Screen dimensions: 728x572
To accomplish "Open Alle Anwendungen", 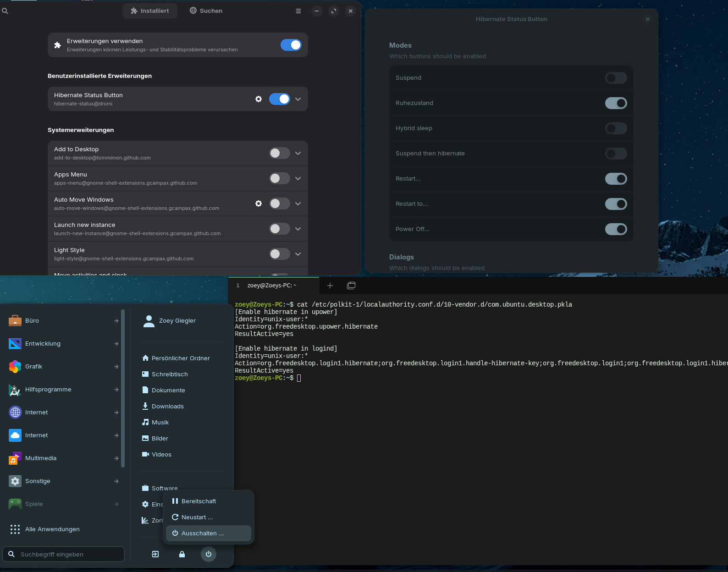I will 52,529.
